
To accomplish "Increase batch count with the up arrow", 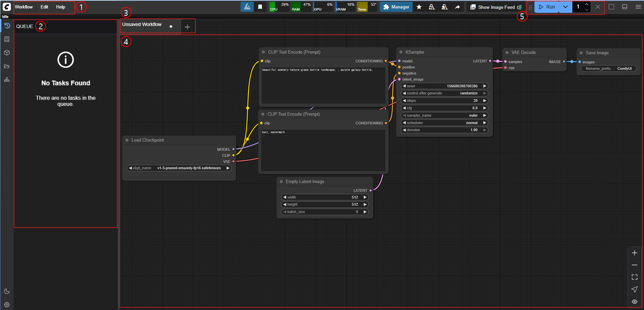I will pyautogui.click(x=587, y=4).
